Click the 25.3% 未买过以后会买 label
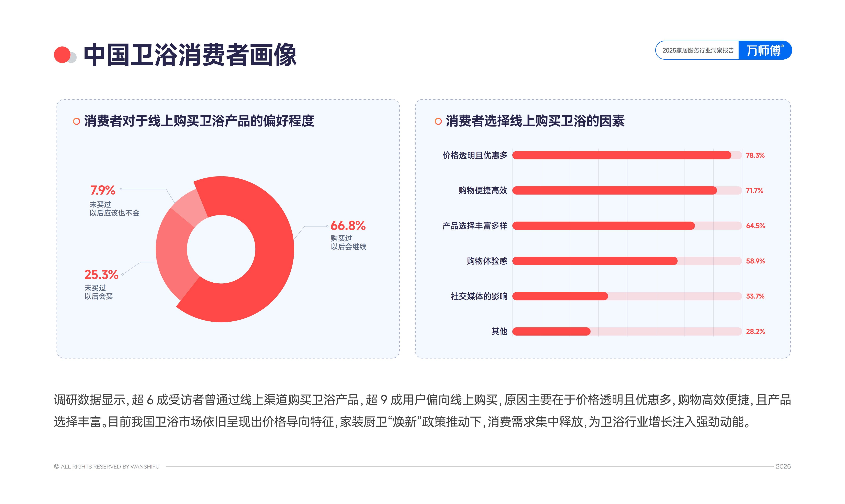This screenshot has height=504, width=845. 101,284
